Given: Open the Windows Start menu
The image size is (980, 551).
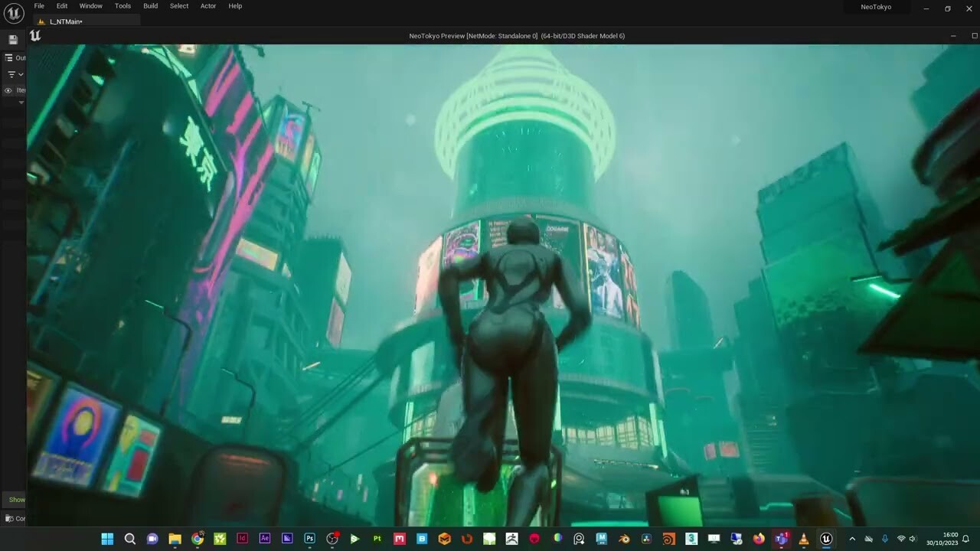Looking at the screenshot, I should tap(107, 539).
